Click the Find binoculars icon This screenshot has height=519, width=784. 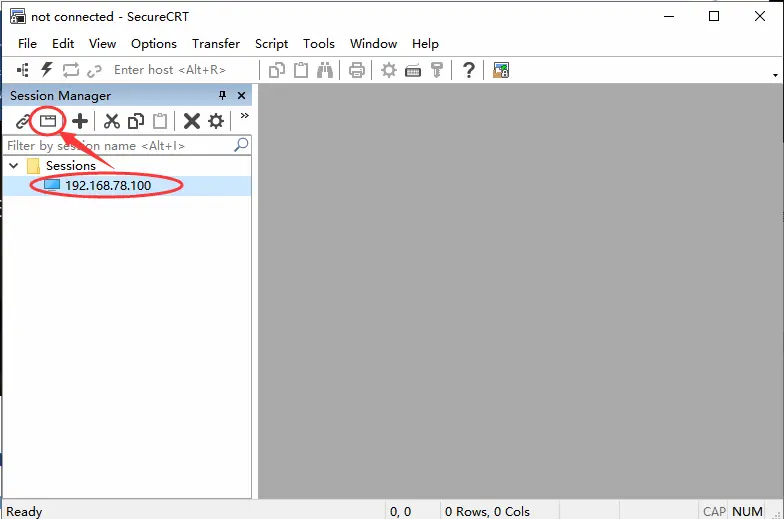pos(324,70)
